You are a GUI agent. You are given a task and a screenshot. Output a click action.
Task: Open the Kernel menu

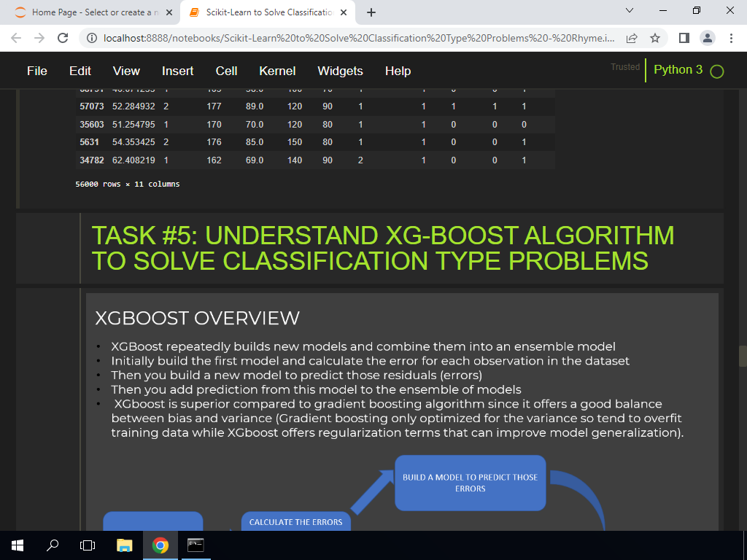click(x=277, y=71)
